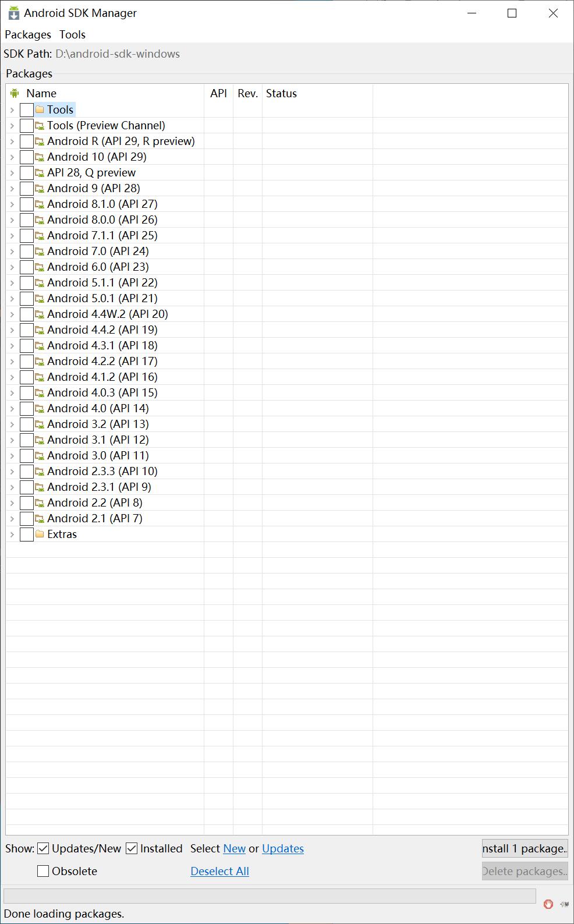The image size is (574, 924).
Task: Check the Android 9 (API 28) checkbox
Action: click(x=27, y=189)
